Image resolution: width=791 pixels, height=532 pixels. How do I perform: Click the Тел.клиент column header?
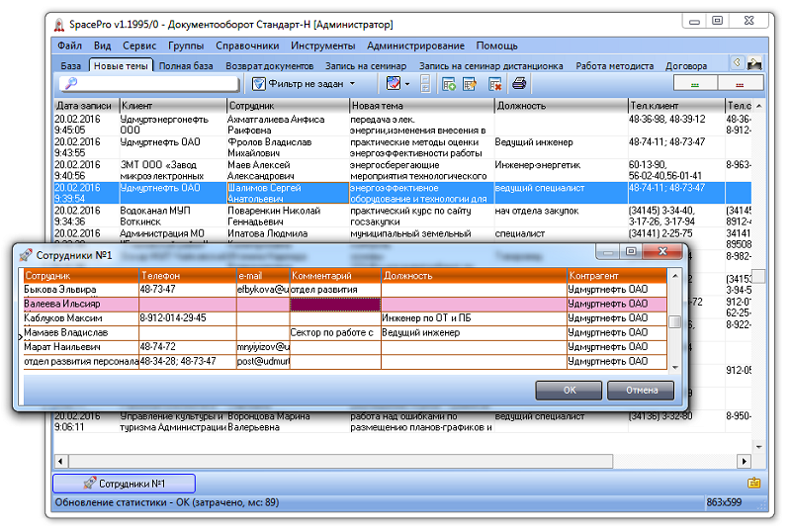676,106
